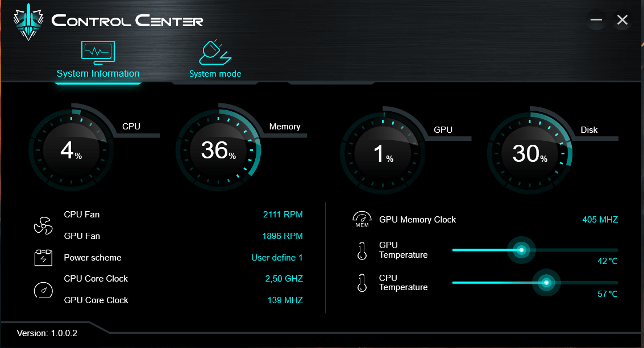Image resolution: width=644 pixels, height=348 pixels.
Task: Click the Disk usage gauge showing 30%
Action: (x=529, y=153)
